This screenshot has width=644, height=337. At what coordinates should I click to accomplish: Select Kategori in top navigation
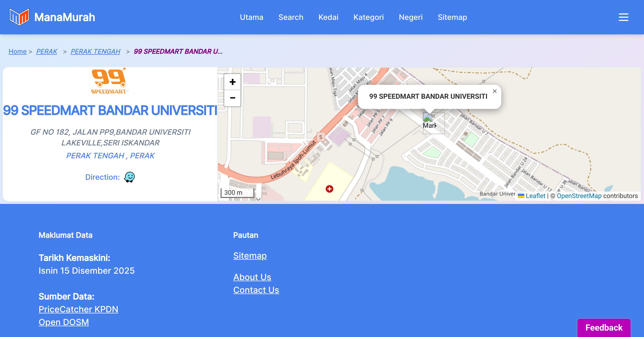click(368, 17)
